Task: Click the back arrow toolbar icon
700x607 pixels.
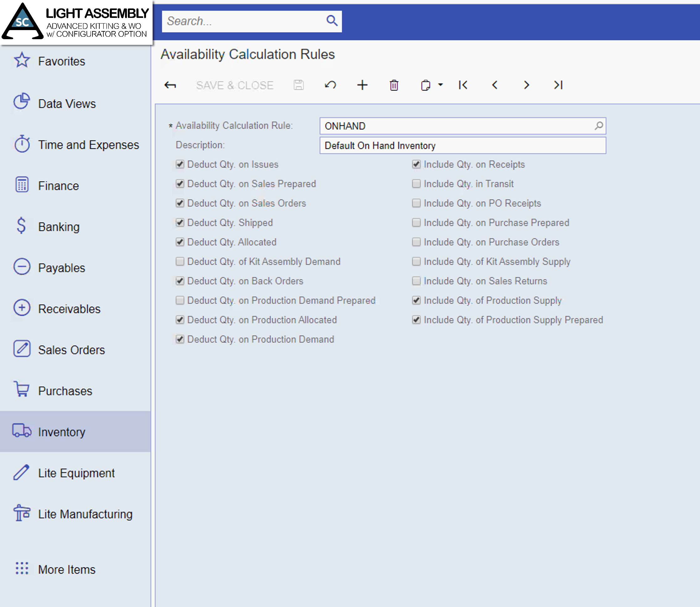Action: (170, 85)
